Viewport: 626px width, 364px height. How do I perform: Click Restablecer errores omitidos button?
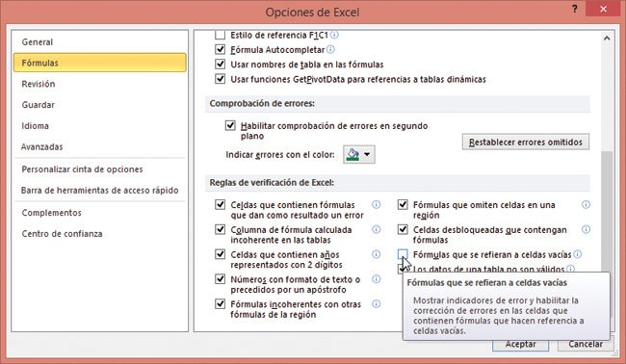click(x=526, y=143)
